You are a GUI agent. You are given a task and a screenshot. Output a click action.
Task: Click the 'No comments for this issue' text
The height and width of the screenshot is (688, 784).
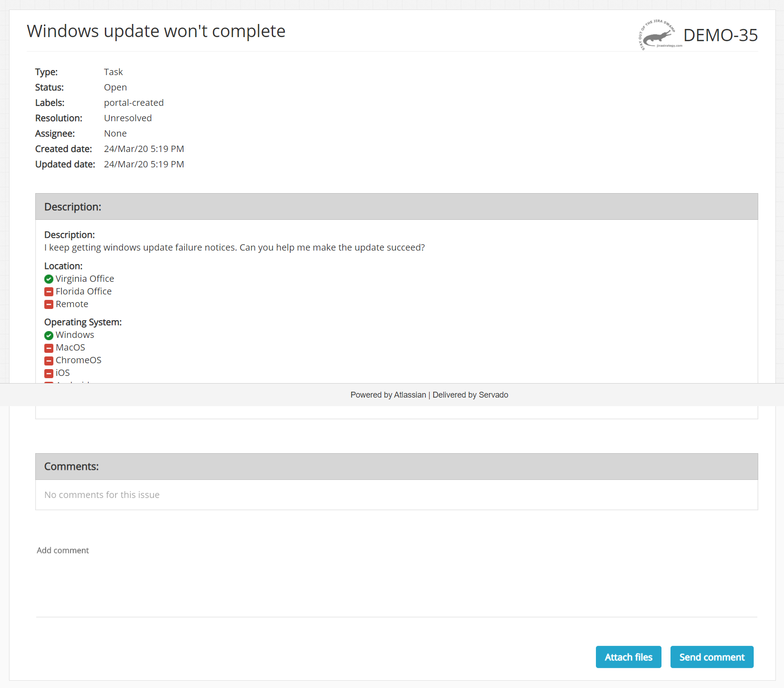tap(102, 495)
